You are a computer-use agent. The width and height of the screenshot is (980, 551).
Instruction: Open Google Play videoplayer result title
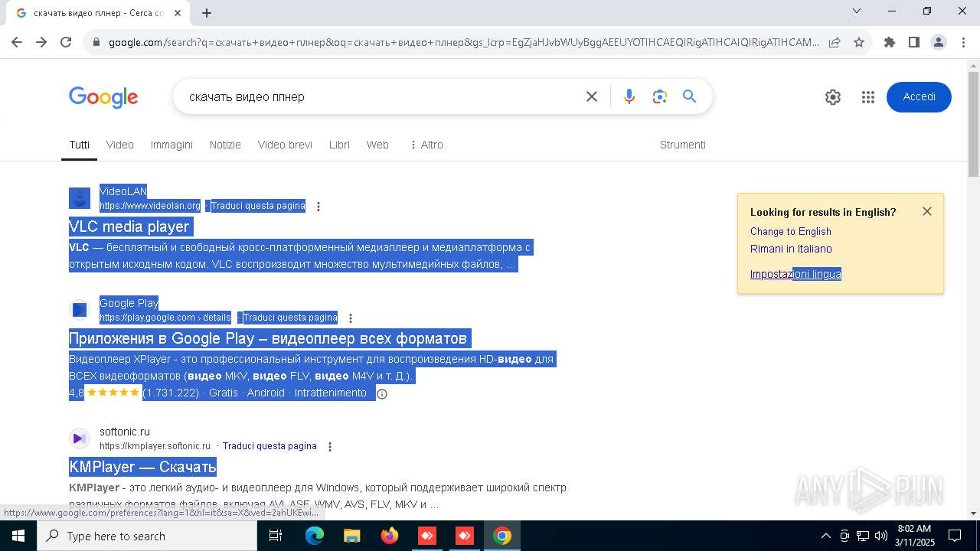(268, 338)
